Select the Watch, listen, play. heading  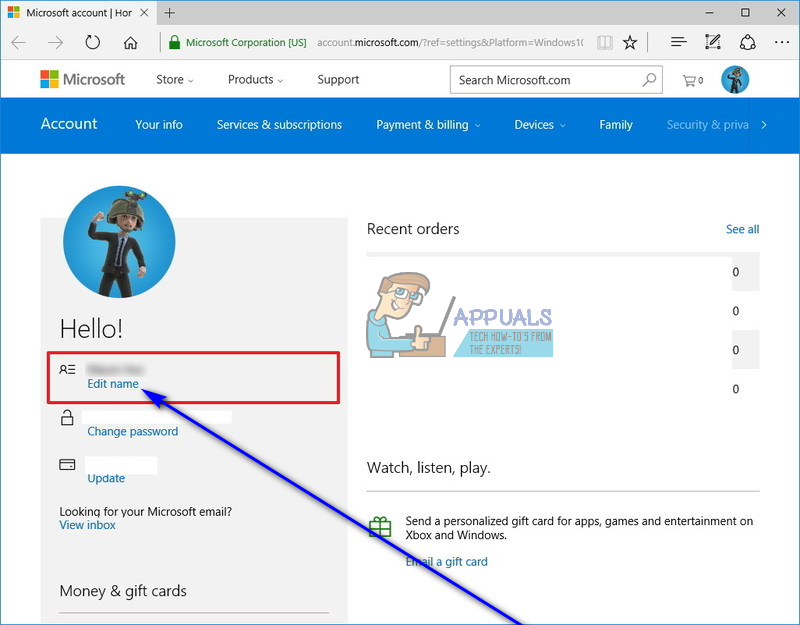coord(429,468)
